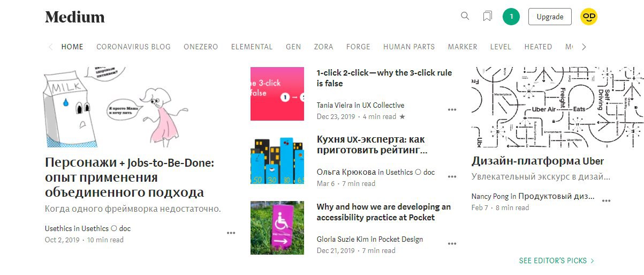Open Ольга Крюкова author link
This screenshot has width=644, height=275.
346,172
